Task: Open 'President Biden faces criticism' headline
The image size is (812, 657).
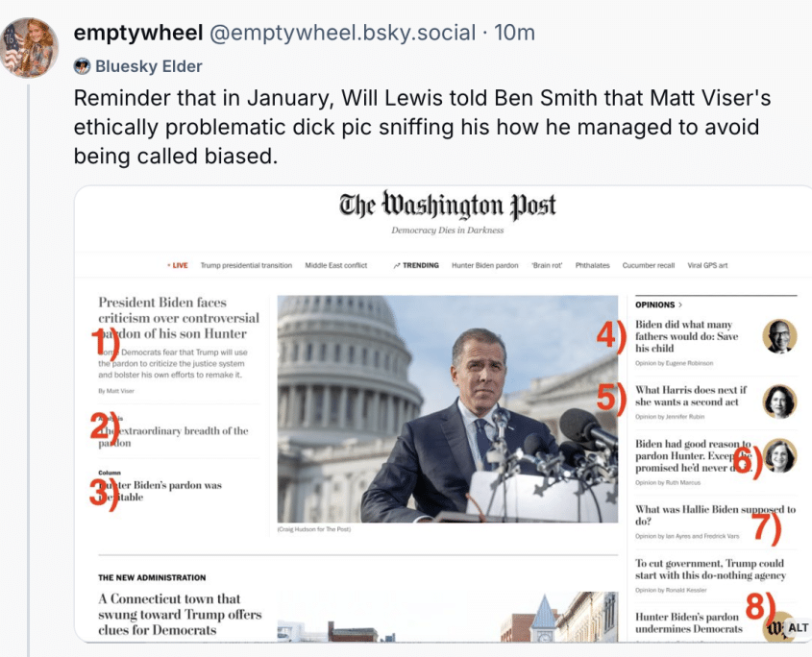Action: [179, 318]
